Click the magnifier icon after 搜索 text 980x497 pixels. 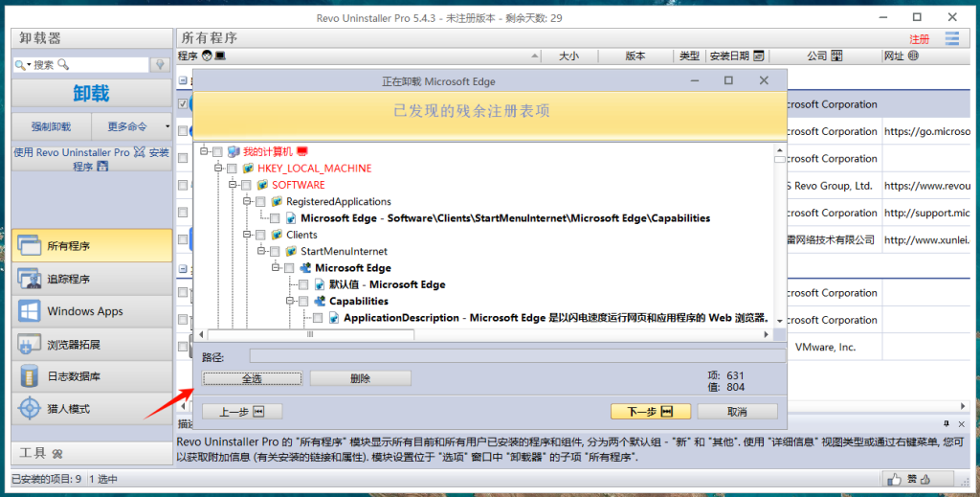click(x=62, y=64)
